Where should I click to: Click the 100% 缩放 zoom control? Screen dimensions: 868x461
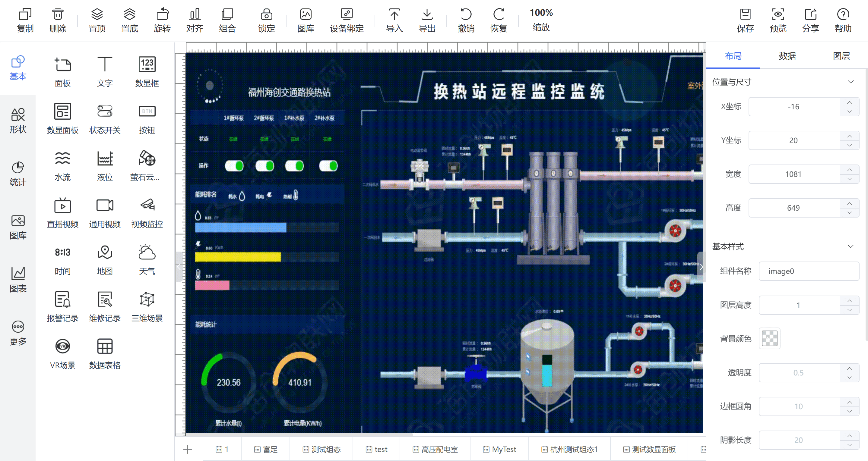(541, 20)
